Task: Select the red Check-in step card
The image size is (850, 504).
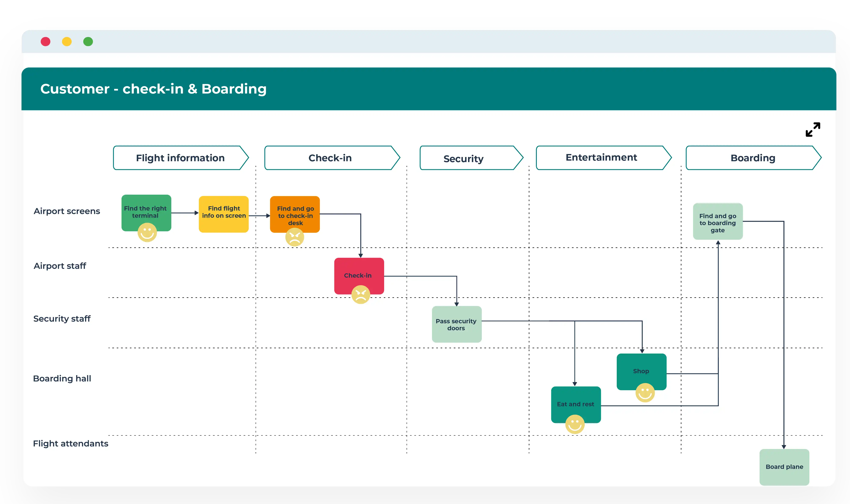Action: pos(359,276)
